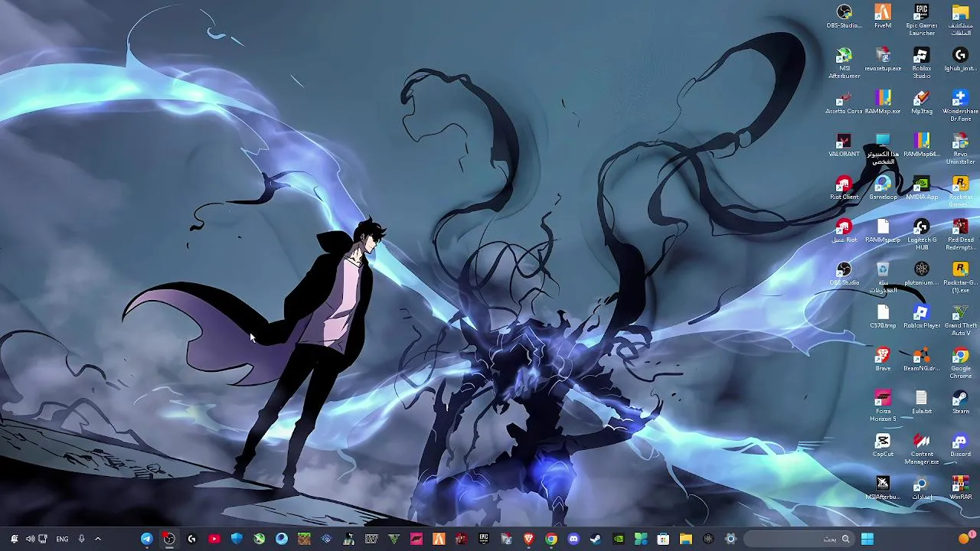Viewport: 980px width, 551px height.
Task: Open the YouTube icon in the taskbar
Action: [x=214, y=539]
